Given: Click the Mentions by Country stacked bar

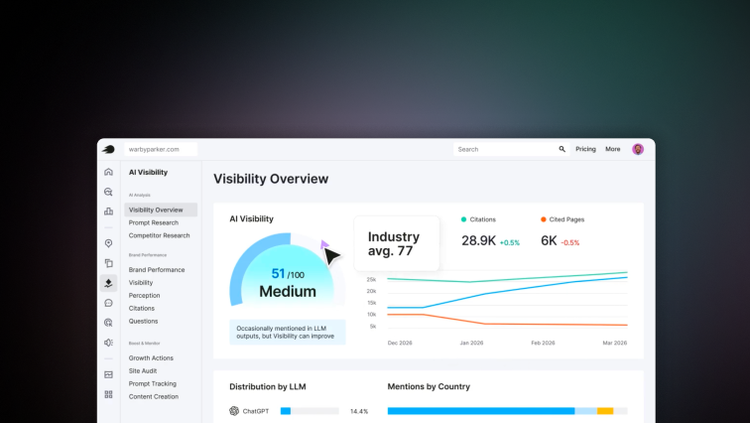Looking at the screenshot, I should (507, 411).
